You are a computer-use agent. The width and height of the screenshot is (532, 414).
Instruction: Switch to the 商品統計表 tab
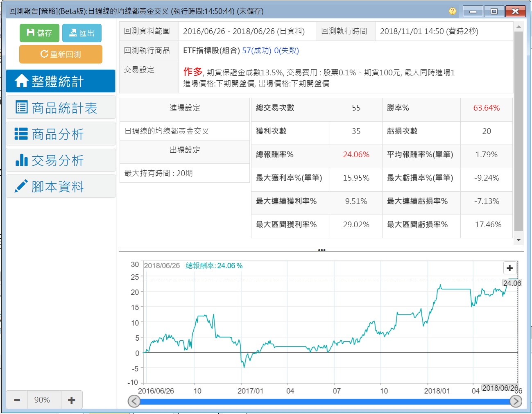click(61, 108)
